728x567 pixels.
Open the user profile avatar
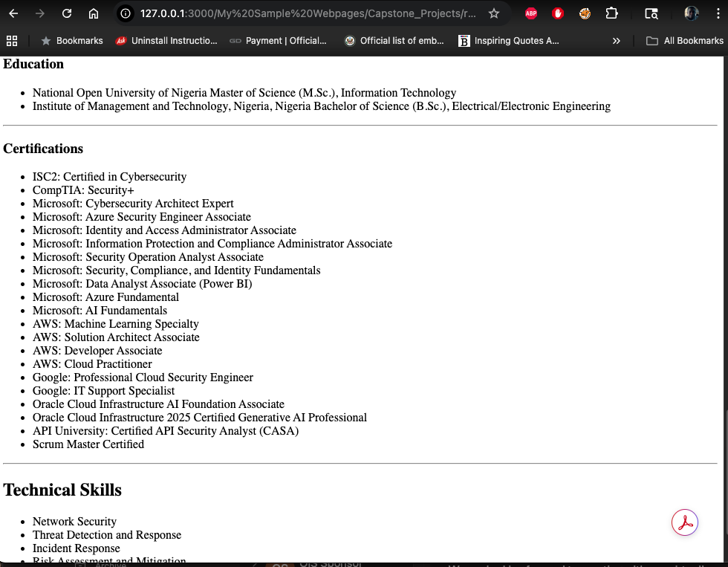[x=691, y=13]
